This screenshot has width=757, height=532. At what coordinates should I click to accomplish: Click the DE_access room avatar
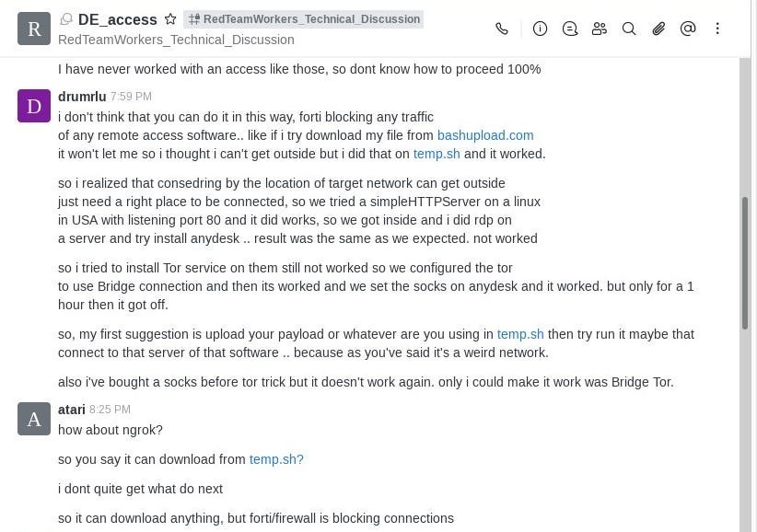[x=34, y=29]
